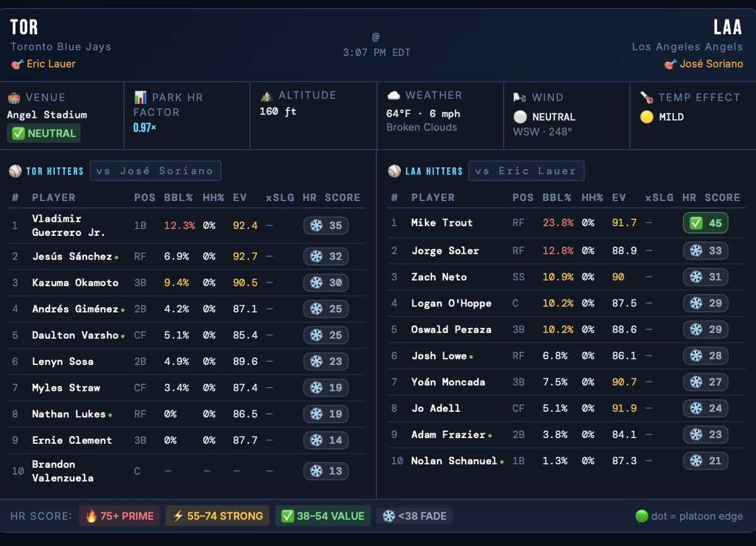This screenshot has width=756, height=546.
Task: Click Kazuma Okamoto's snowflake 30 score badge
Action: pyautogui.click(x=326, y=283)
